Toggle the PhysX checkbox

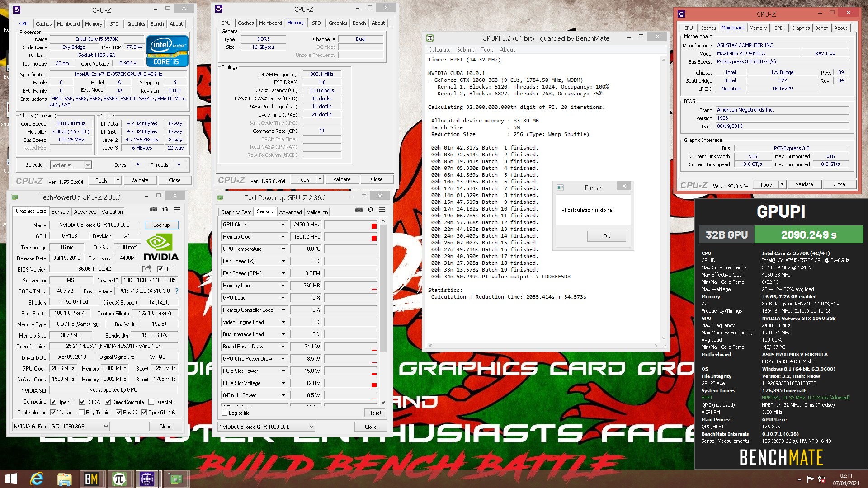click(119, 413)
